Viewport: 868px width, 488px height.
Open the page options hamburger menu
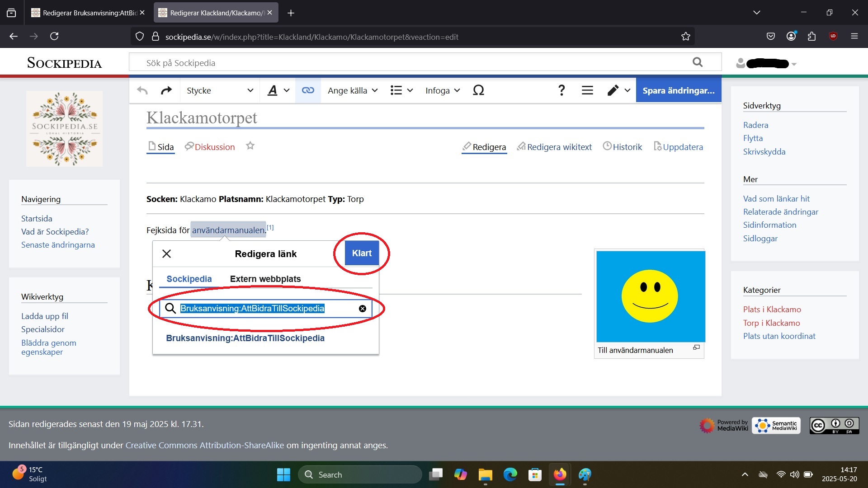(587, 90)
